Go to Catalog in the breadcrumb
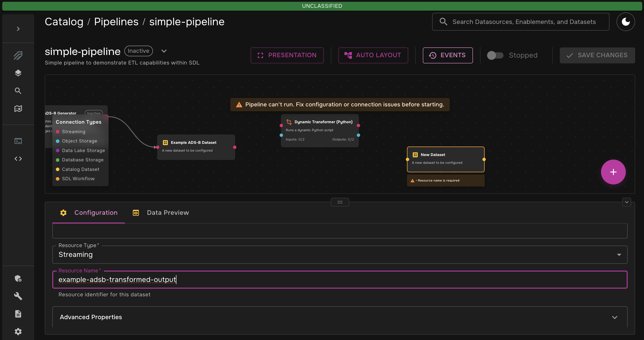This screenshot has width=644, height=340. click(64, 22)
